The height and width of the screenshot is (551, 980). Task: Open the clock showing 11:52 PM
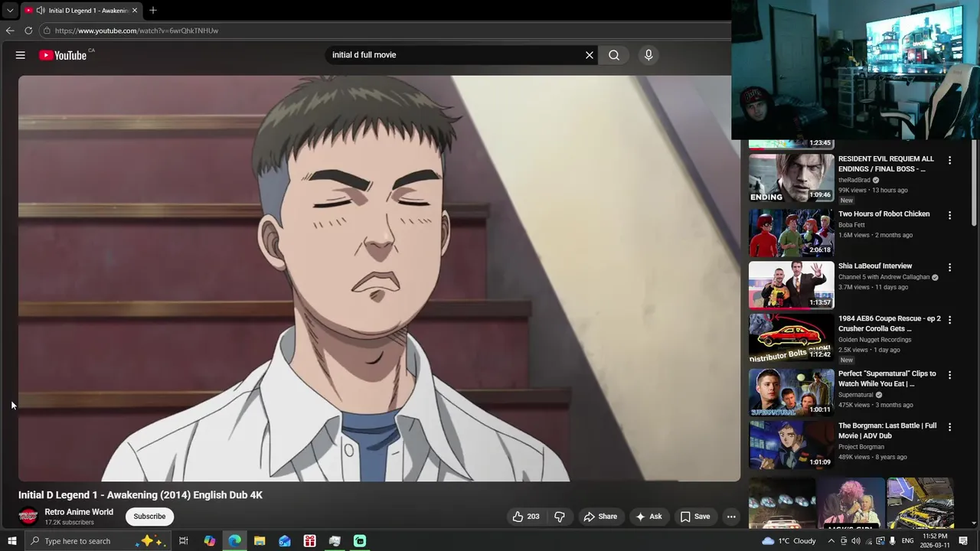(x=935, y=541)
